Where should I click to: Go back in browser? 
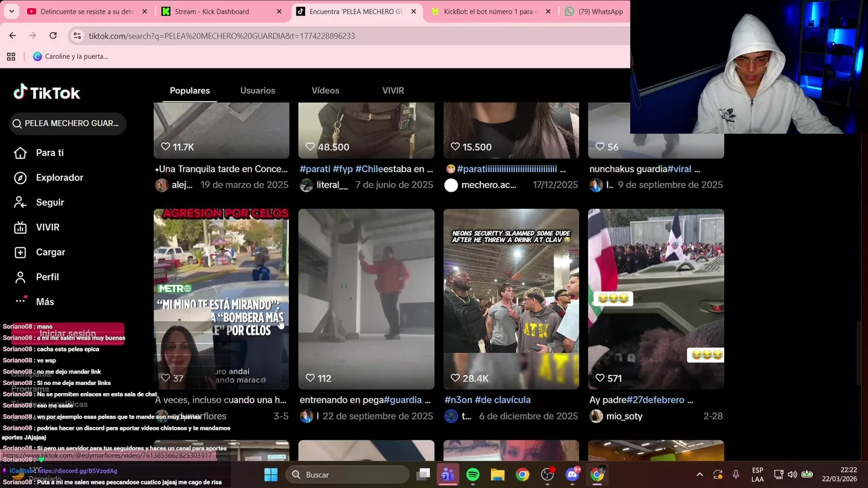click(12, 35)
